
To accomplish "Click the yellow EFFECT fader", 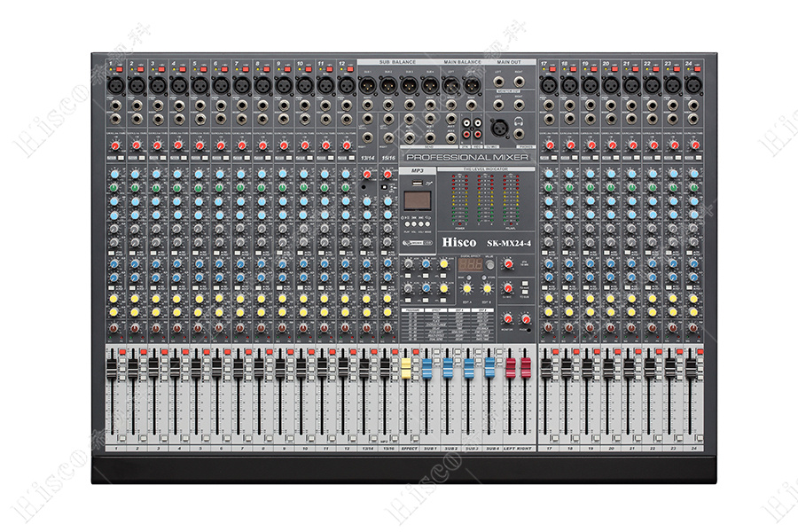I will click(407, 366).
